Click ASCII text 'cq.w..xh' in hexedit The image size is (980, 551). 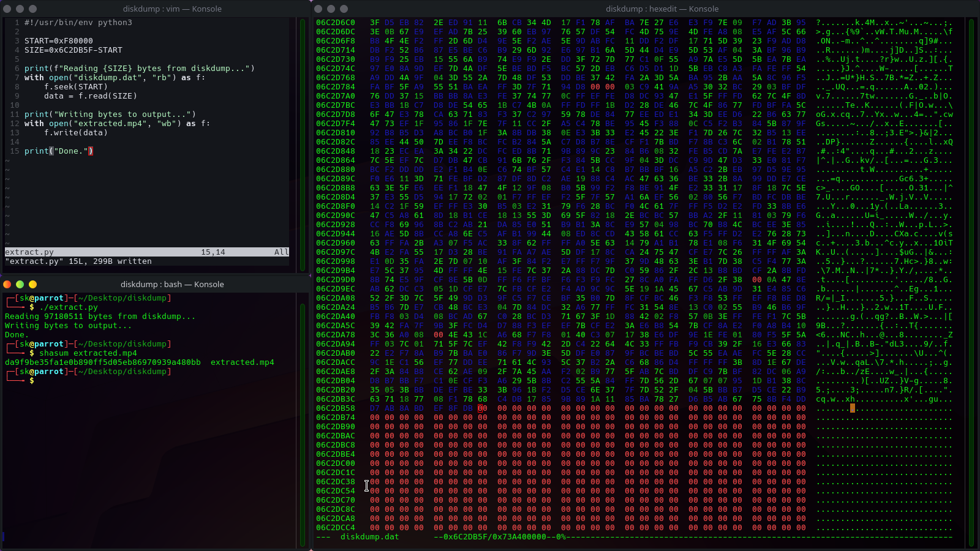tap(835, 399)
